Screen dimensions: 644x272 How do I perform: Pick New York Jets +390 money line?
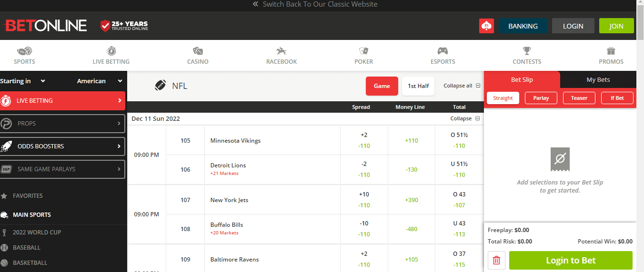[x=412, y=200]
